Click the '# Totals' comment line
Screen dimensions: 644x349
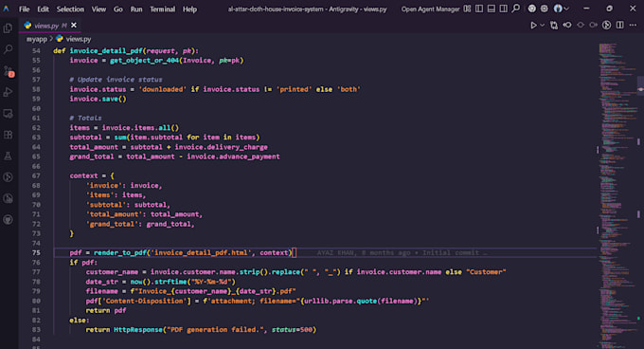click(x=85, y=118)
